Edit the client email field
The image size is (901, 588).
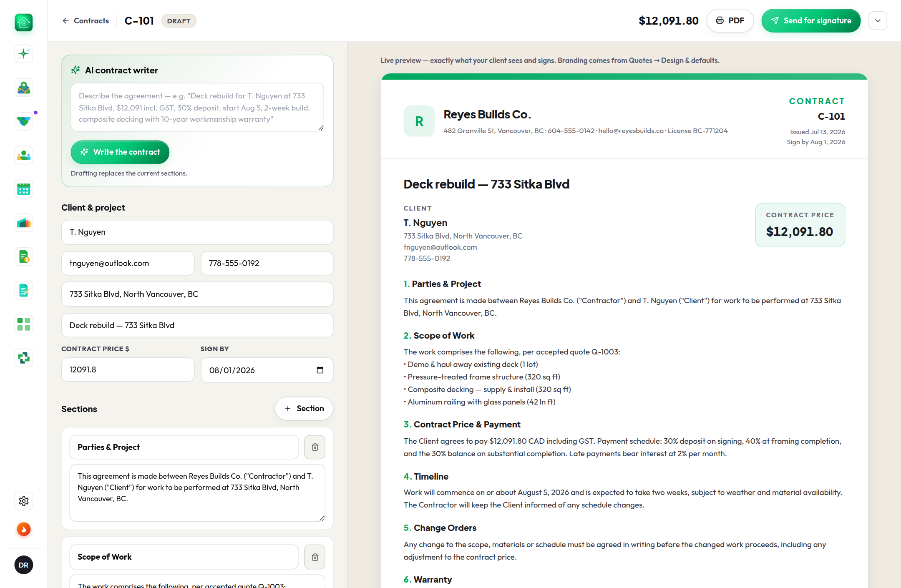coord(128,263)
